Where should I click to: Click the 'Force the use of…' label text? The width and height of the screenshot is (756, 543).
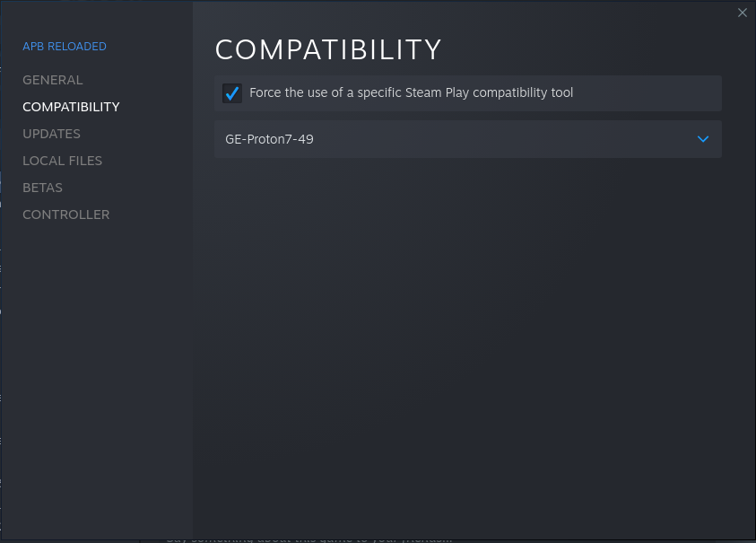(411, 92)
